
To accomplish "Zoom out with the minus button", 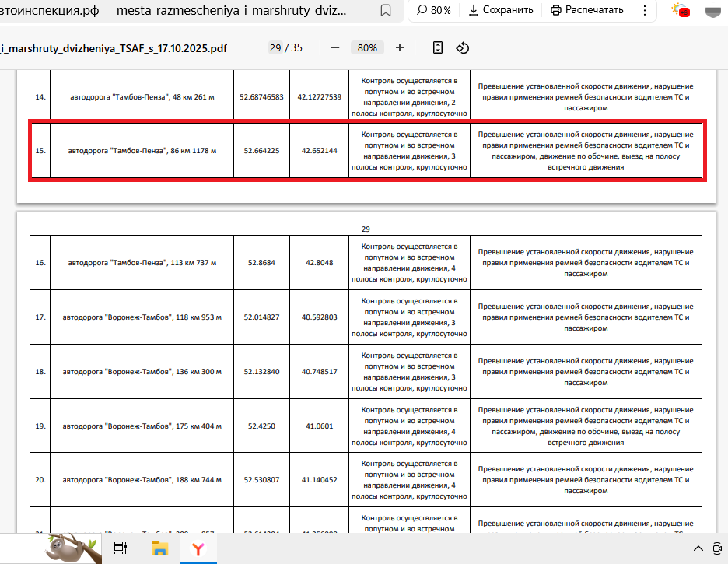I will 335,47.
